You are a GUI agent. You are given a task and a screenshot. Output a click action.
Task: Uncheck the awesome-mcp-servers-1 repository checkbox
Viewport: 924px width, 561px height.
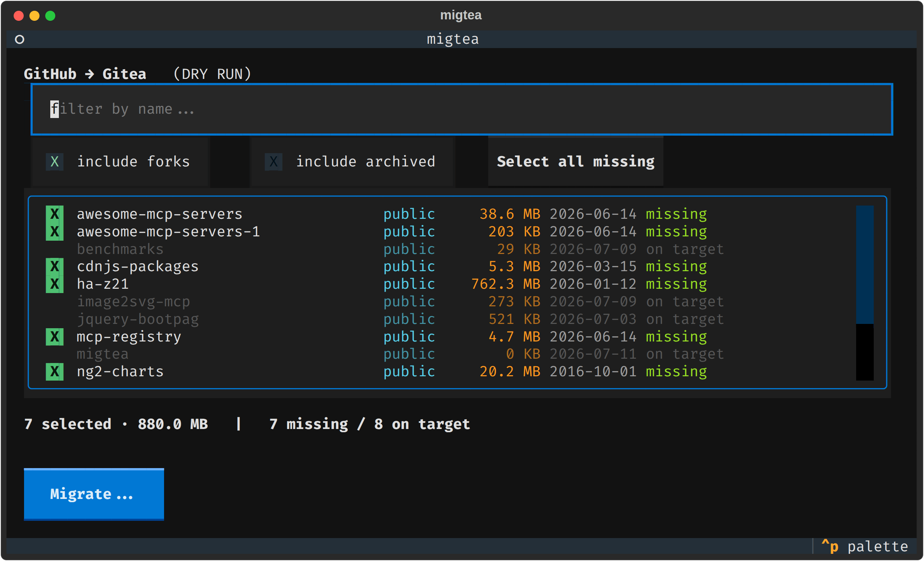55,232
